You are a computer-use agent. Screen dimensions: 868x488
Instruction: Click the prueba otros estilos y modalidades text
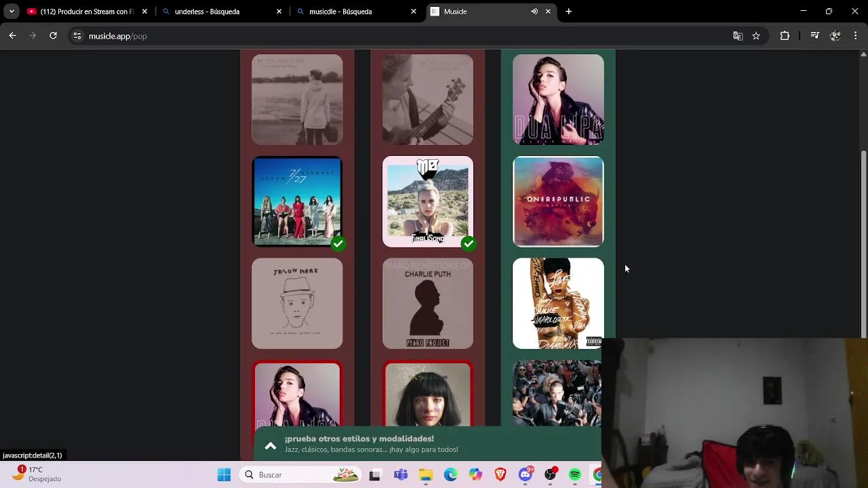tap(359, 439)
